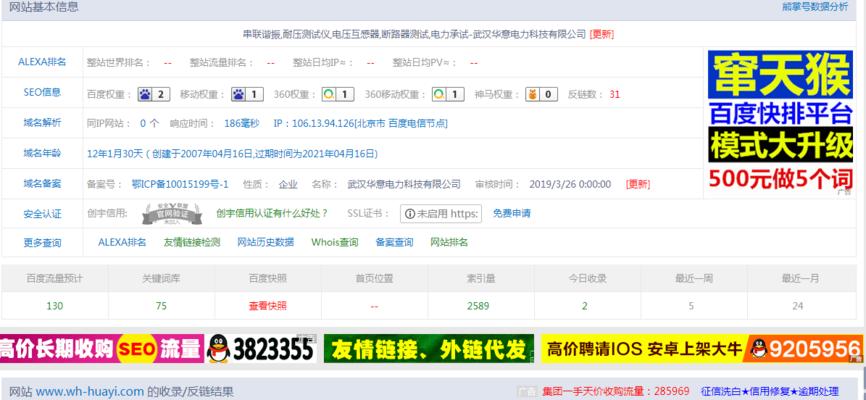This screenshot has height=400, width=866.
Task: Open the www.wh-huayi.com site link
Action: (x=89, y=392)
